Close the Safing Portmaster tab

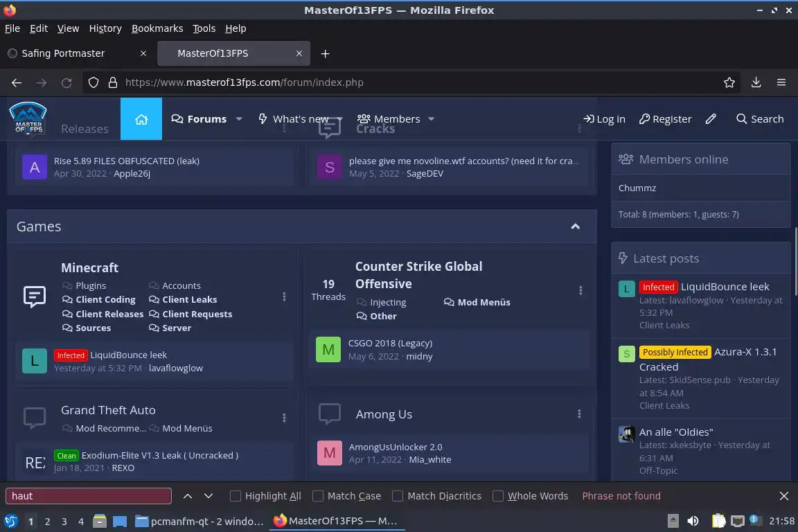(143, 53)
